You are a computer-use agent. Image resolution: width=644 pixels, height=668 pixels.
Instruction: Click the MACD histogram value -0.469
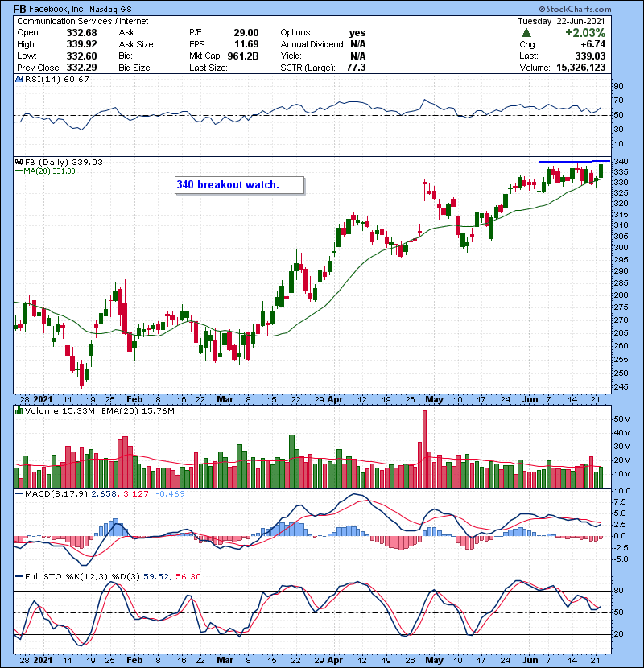tap(170, 494)
